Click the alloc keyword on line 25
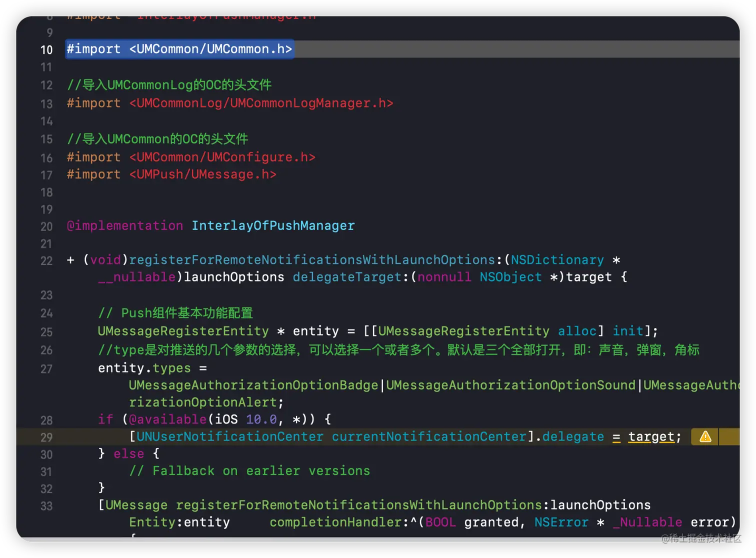The width and height of the screenshot is (756, 558). (x=577, y=330)
